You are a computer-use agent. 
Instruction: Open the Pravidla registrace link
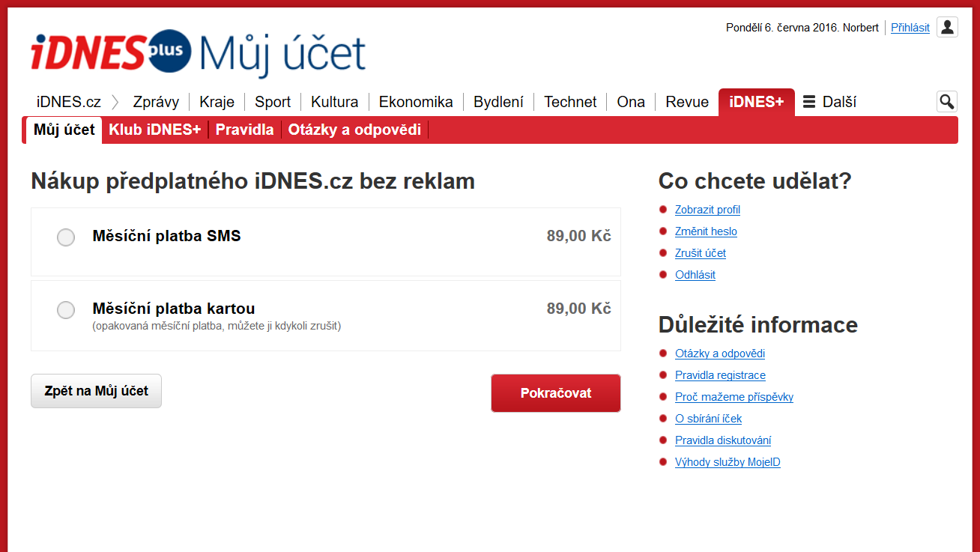click(x=720, y=375)
